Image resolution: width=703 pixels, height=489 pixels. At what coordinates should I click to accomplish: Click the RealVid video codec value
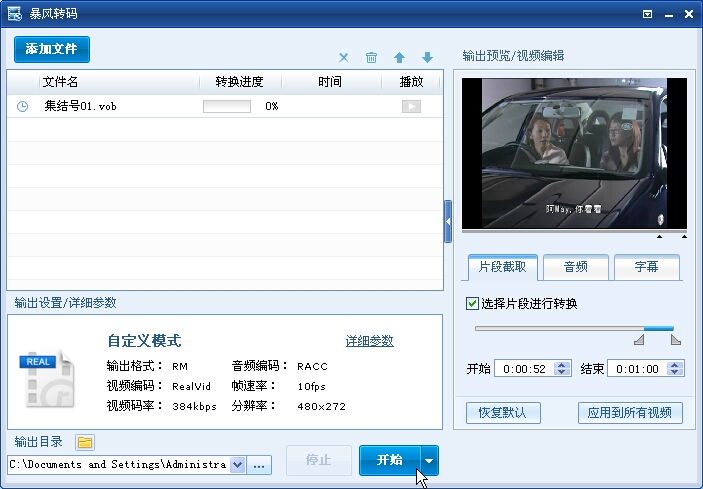191,386
